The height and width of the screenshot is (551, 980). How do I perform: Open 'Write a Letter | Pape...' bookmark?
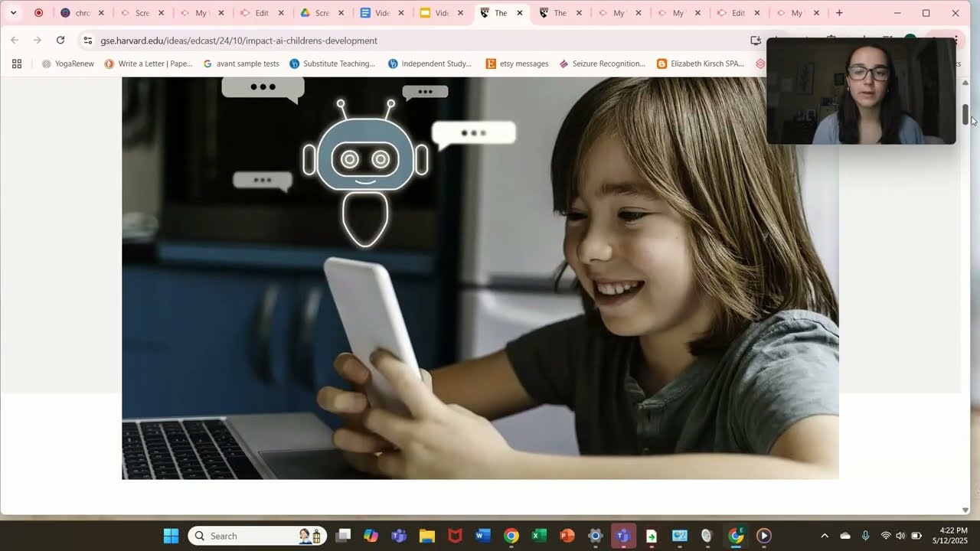pos(149,64)
